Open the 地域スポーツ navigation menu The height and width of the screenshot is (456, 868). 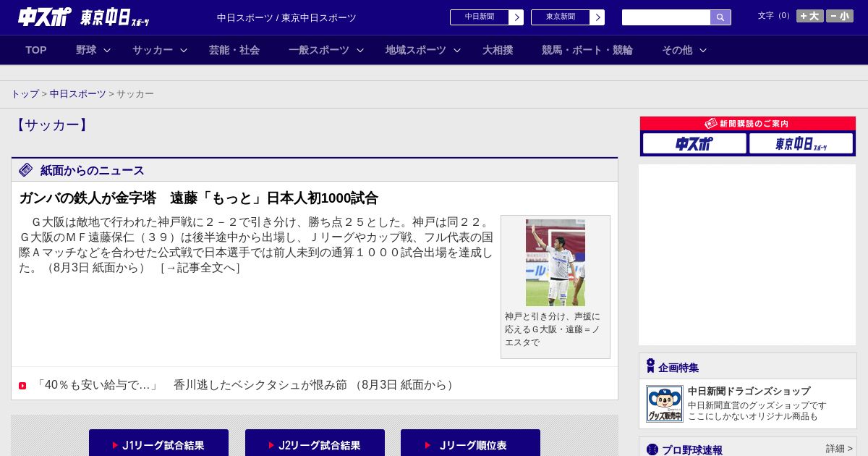(416, 50)
